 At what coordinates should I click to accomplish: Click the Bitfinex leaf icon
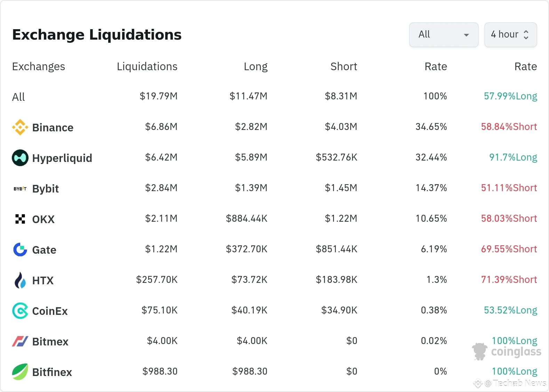[x=20, y=372]
